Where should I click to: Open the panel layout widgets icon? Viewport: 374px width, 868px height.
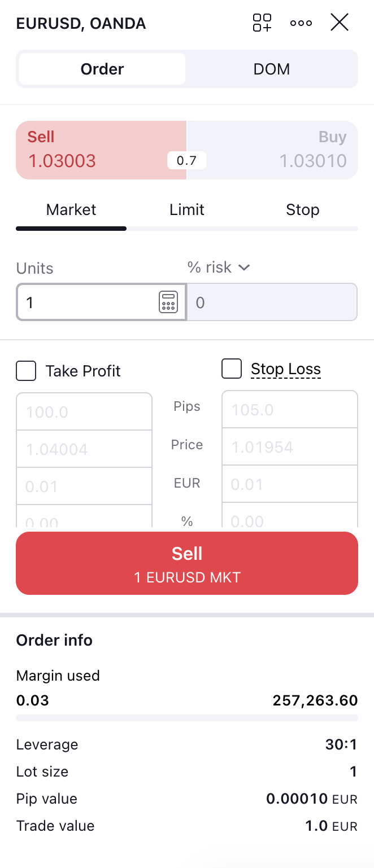tap(262, 23)
